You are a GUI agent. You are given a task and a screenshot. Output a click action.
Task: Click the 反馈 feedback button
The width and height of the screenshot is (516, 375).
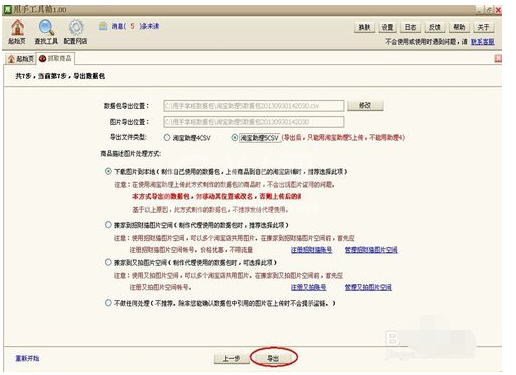point(435,27)
